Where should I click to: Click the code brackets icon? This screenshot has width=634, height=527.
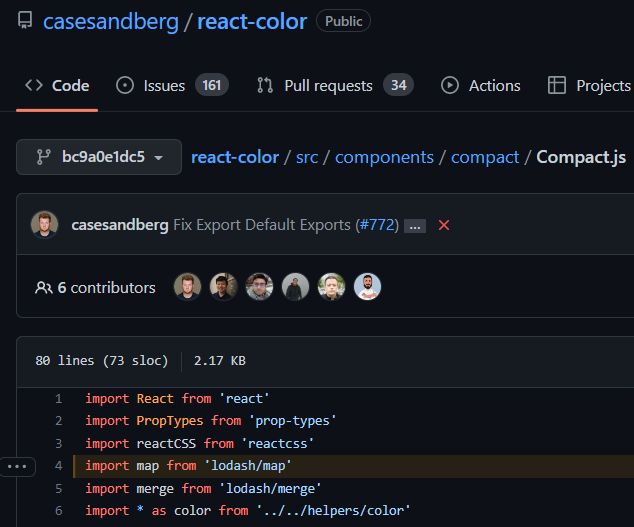coord(34,85)
